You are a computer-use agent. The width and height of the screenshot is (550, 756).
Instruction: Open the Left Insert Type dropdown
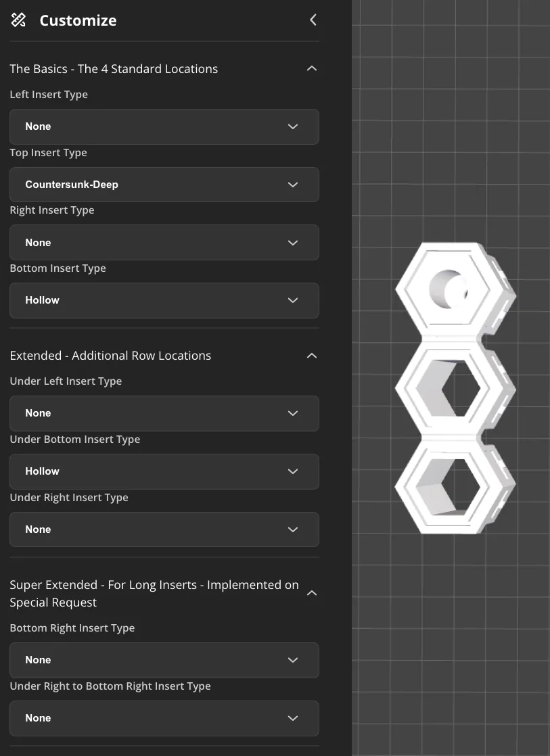(164, 126)
